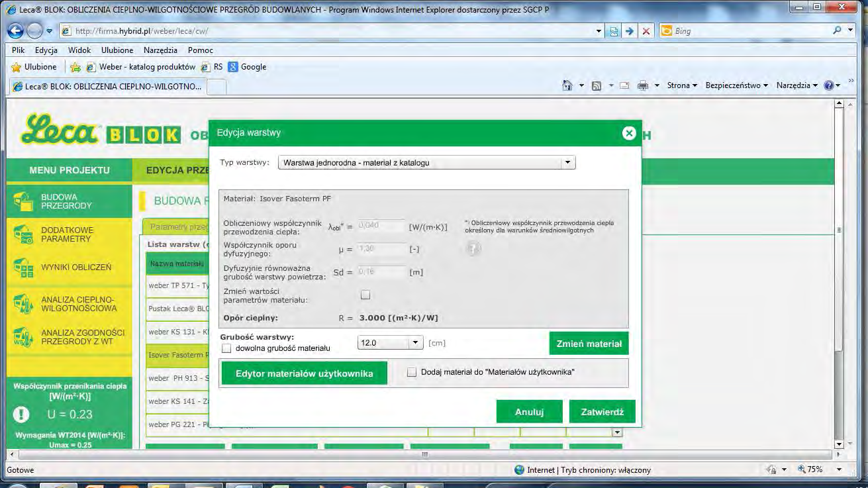868x488 pixels.
Task: Select list row 'weber KS 141'
Action: (179, 401)
